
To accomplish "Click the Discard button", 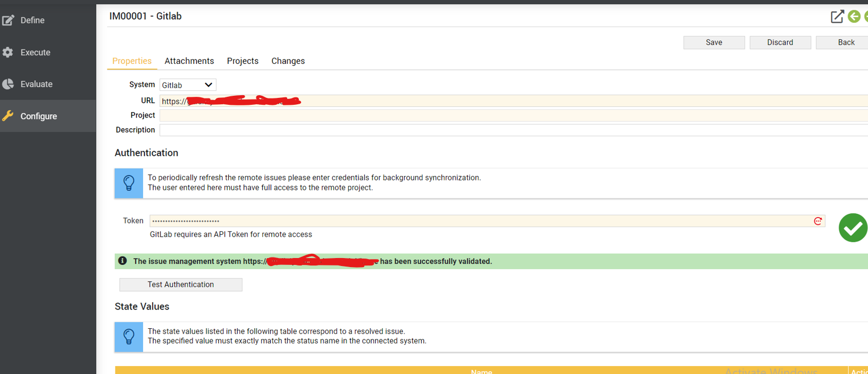I will coord(780,43).
